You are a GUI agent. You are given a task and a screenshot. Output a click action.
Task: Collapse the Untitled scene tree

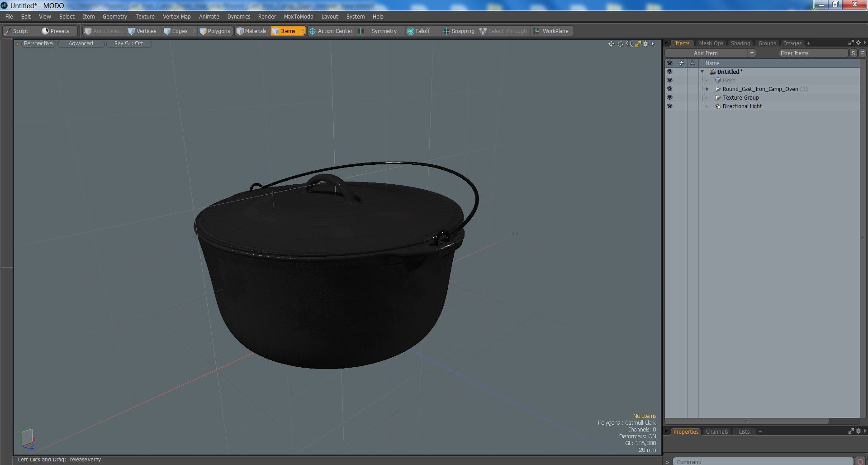coord(702,72)
